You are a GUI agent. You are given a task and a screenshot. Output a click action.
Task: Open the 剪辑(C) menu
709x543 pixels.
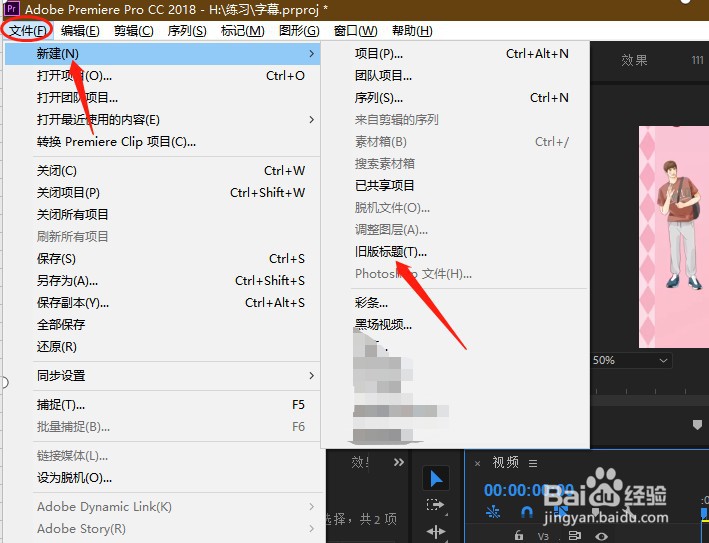click(x=133, y=31)
